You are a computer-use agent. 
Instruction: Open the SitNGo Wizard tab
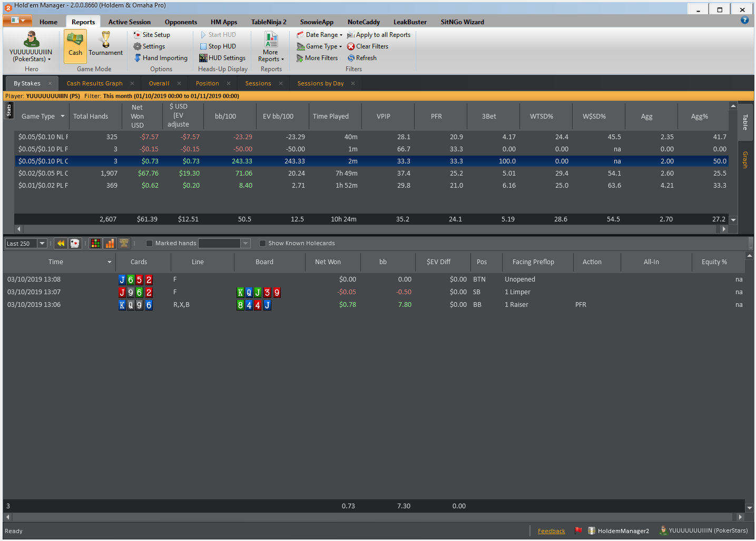point(462,22)
